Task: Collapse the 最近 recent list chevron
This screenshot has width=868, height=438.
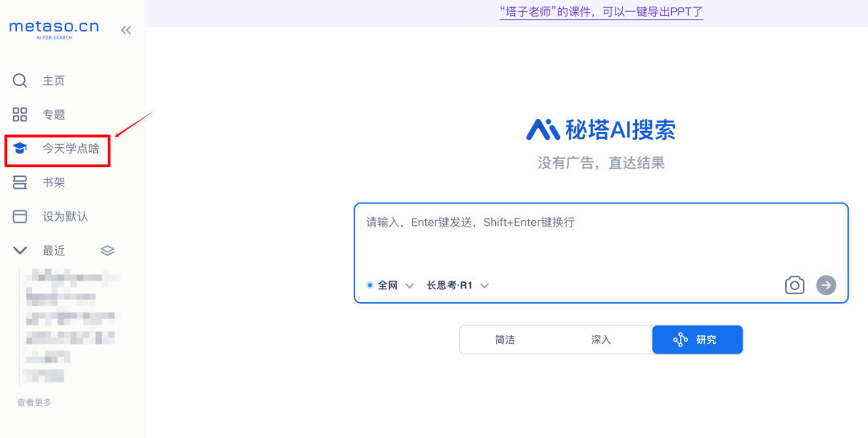Action: coord(20,250)
